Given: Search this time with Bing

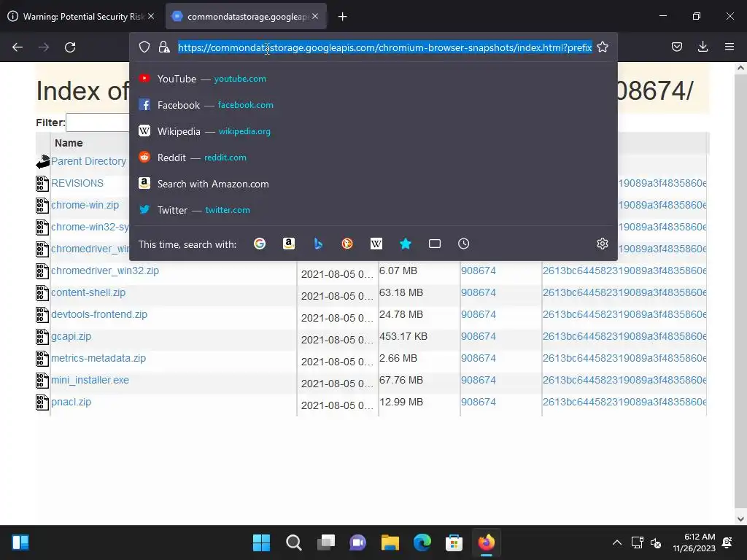Looking at the screenshot, I should tap(318, 244).
